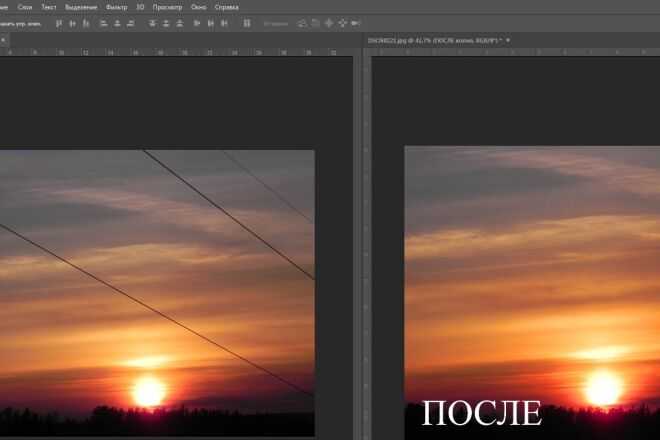Select the 3D Pan mode icon
The width and height of the screenshot is (660, 440).
pos(329,24)
